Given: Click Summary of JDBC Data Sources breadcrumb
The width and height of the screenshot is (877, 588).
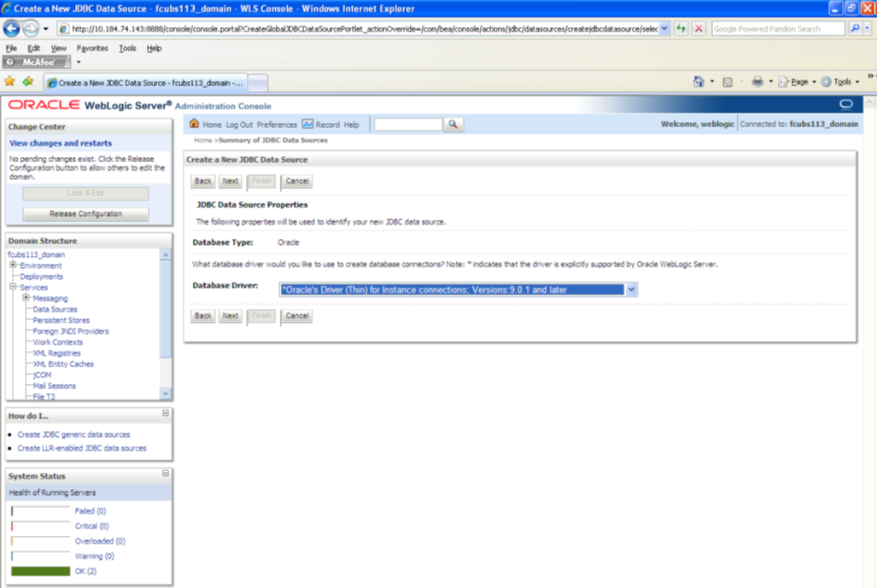Looking at the screenshot, I should pyautogui.click(x=273, y=140).
